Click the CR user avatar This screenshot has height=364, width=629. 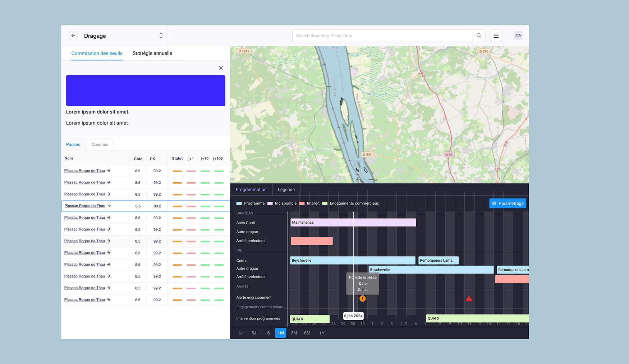(x=518, y=36)
